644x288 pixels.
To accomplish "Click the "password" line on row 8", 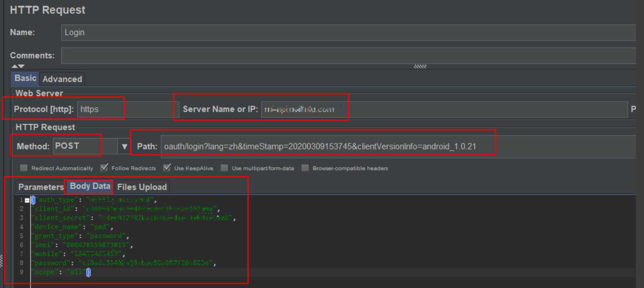I will click(x=124, y=263).
